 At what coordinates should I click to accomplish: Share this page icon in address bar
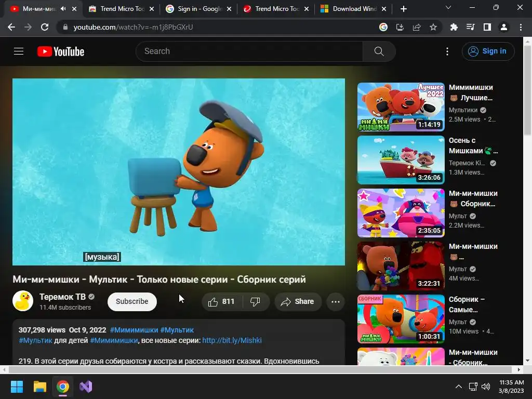click(x=417, y=27)
